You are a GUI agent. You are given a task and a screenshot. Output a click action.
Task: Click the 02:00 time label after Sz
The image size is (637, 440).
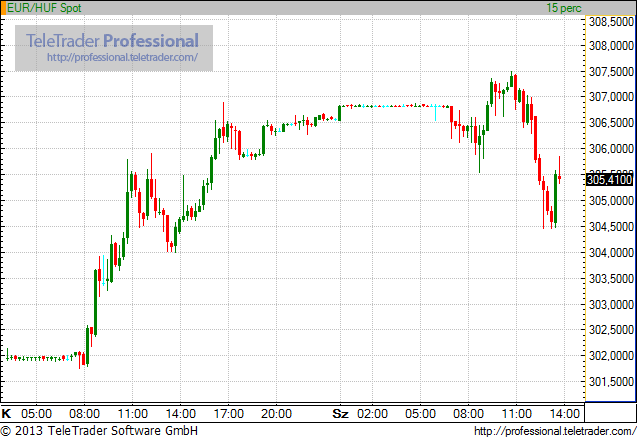coord(373,414)
